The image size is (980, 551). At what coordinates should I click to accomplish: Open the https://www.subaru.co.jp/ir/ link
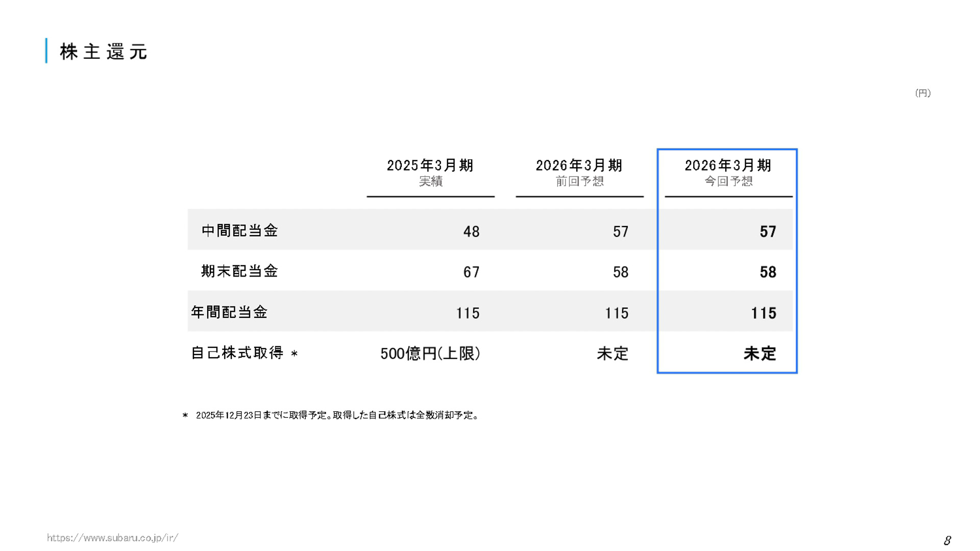pyautogui.click(x=112, y=537)
